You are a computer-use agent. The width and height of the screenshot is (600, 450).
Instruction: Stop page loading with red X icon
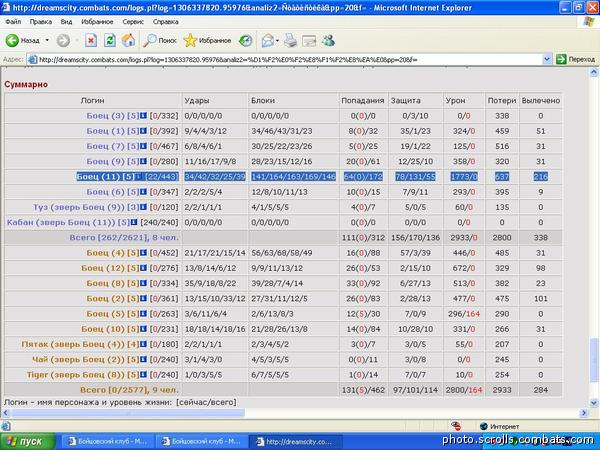point(91,40)
